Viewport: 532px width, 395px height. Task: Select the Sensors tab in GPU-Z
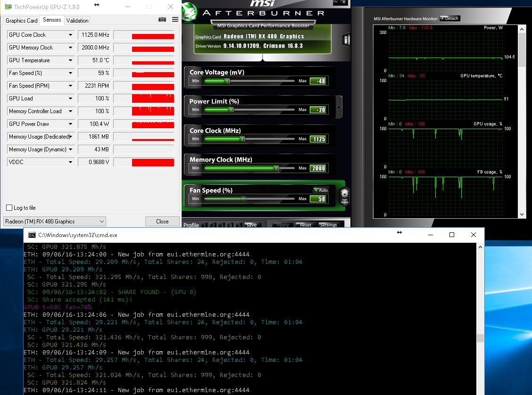[52, 20]
